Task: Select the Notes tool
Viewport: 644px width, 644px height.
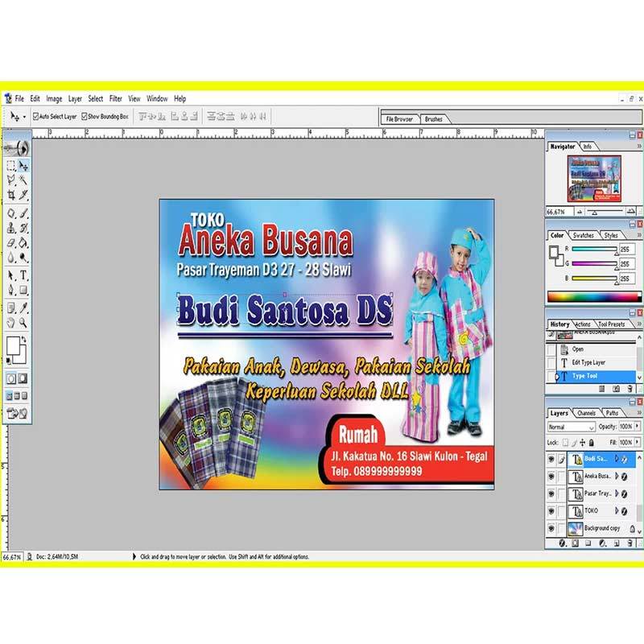Action: click(x=11, y=308)
